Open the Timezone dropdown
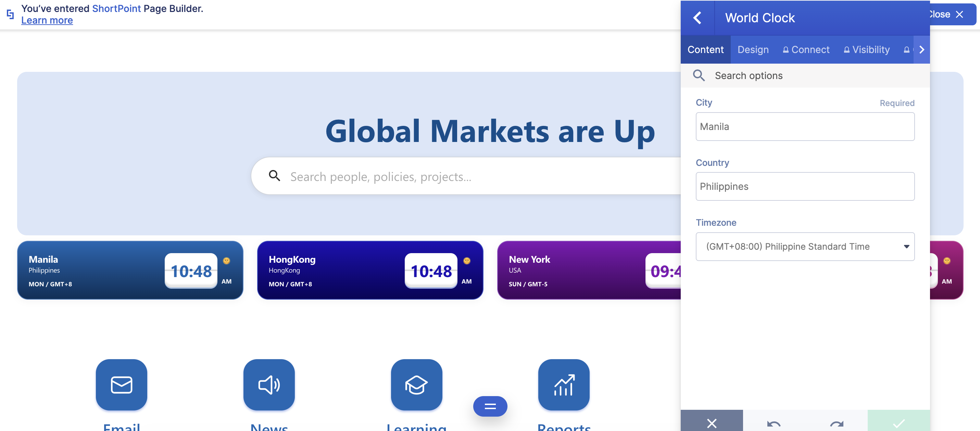The height and width of the screenshot is (431, 980). coord(805,246)
